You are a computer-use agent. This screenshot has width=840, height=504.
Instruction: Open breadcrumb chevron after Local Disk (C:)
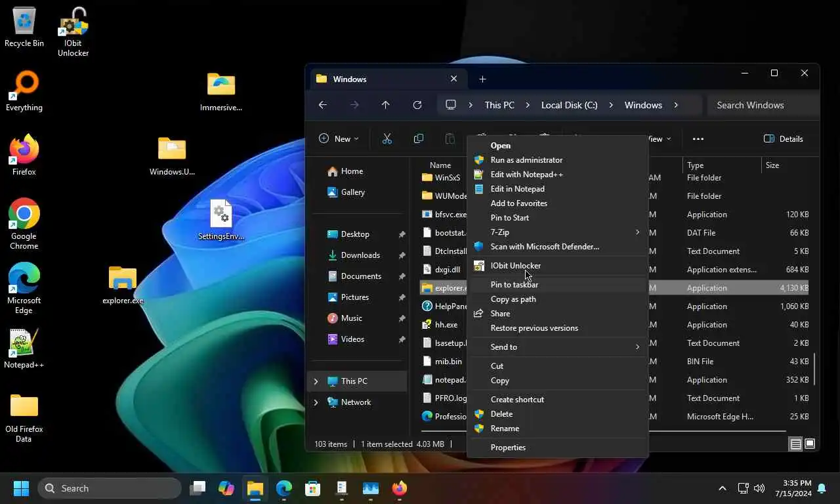click(611, 105)
